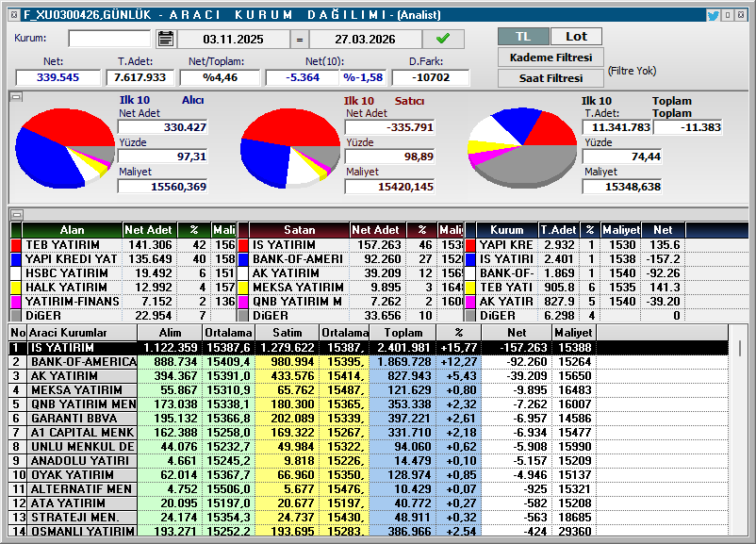Click the Net column header in main table
The width and height of the screenshot is (756, 544).
(516, 333)
